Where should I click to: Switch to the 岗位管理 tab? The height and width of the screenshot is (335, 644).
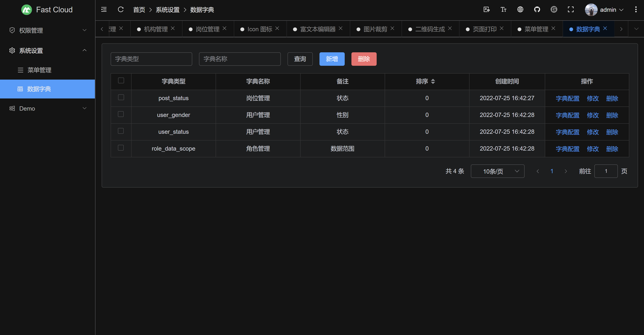tap(207, 29)
